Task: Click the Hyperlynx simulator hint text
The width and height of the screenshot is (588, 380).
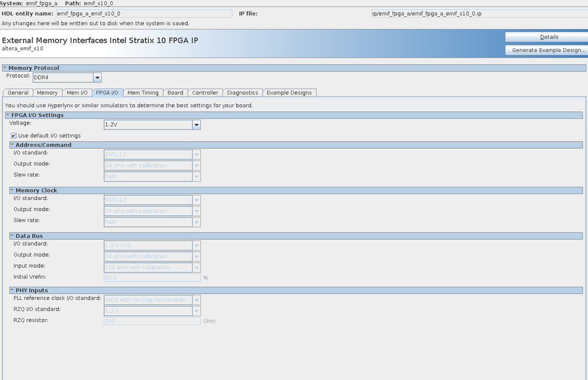Action: click(129, 105)
